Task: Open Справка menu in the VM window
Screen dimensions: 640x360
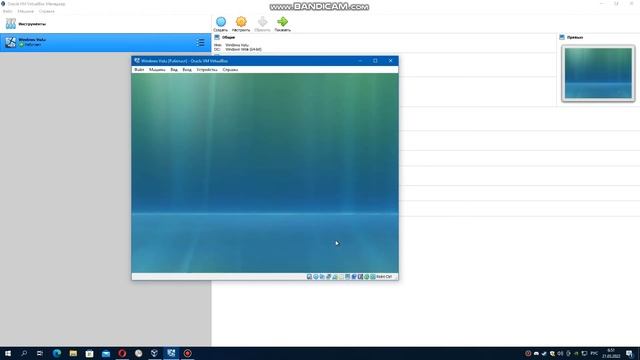Action: [x=230, y=70]
